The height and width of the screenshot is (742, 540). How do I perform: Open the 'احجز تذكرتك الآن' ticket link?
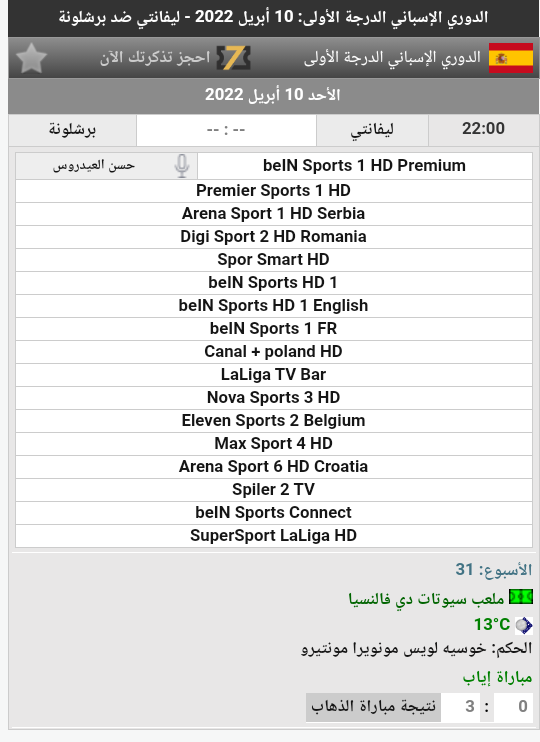155,58
